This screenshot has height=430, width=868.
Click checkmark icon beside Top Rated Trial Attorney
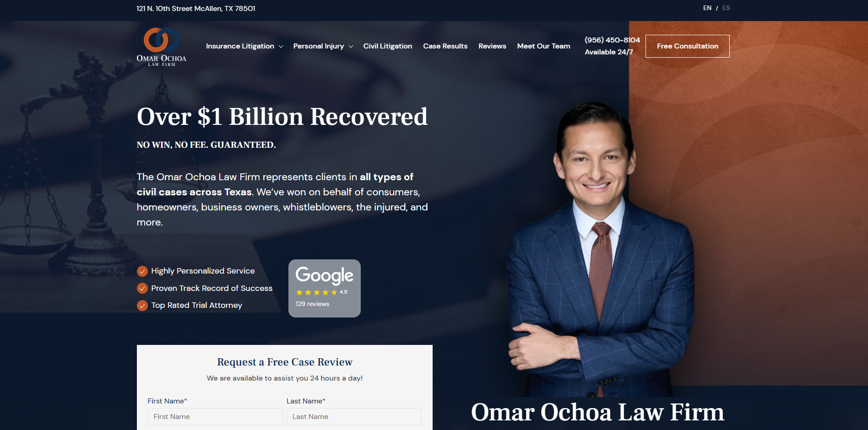142,306
